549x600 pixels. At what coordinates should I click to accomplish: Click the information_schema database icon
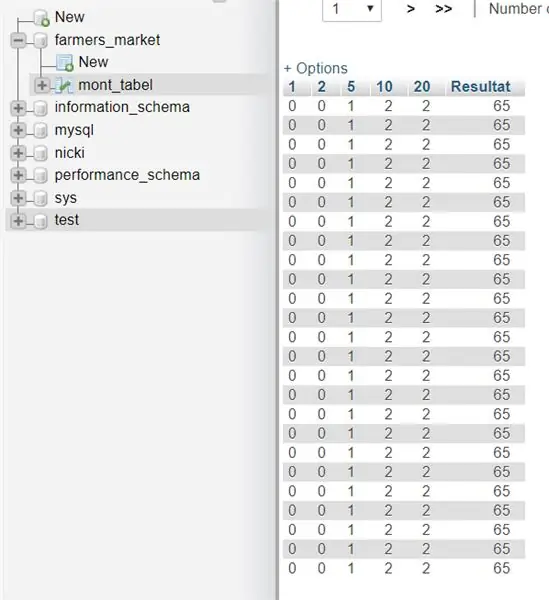tap(41, 108)
